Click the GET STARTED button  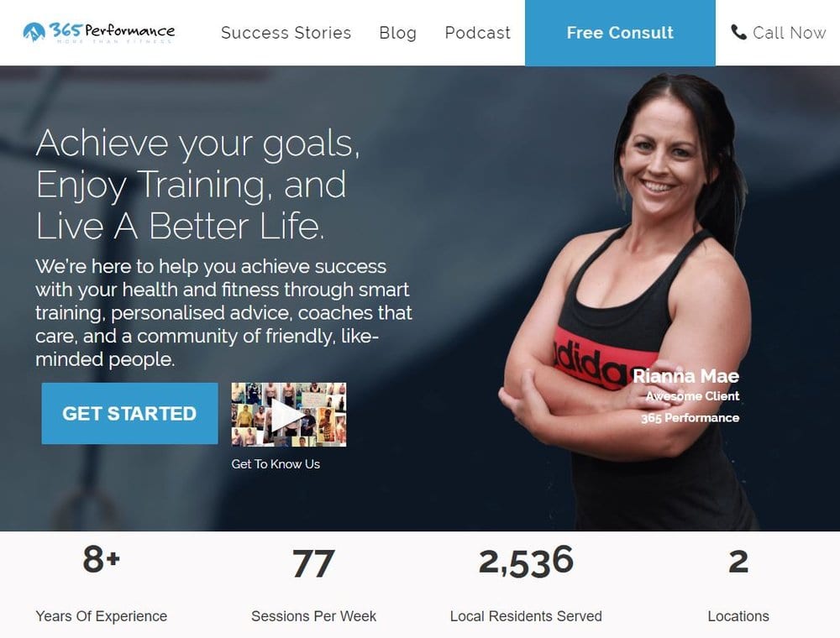pos(129,413)
